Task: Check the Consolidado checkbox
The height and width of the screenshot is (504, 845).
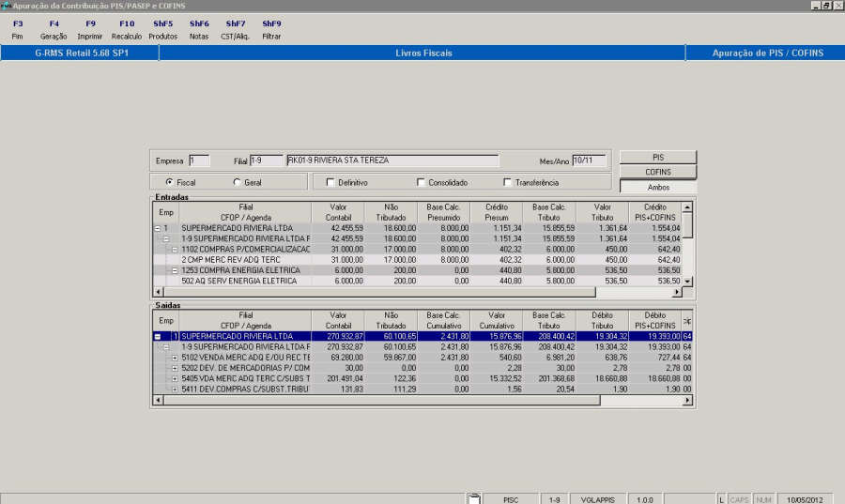Action: (421, 182)
